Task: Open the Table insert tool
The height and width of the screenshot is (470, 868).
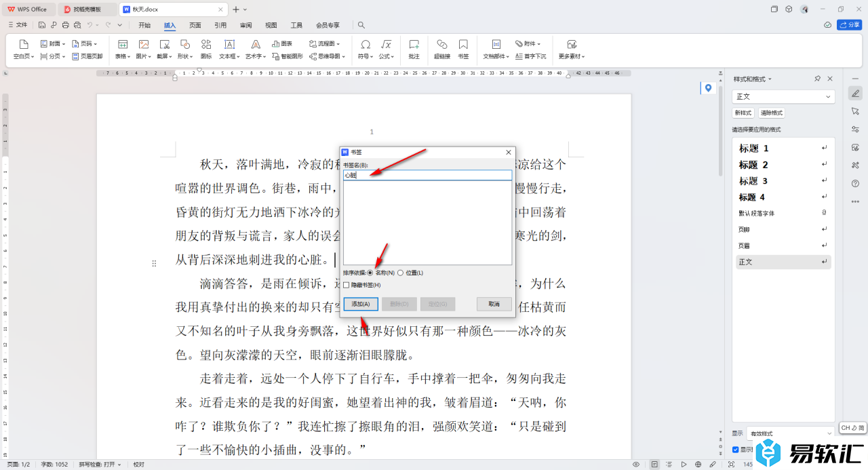Action: [122, 49]
